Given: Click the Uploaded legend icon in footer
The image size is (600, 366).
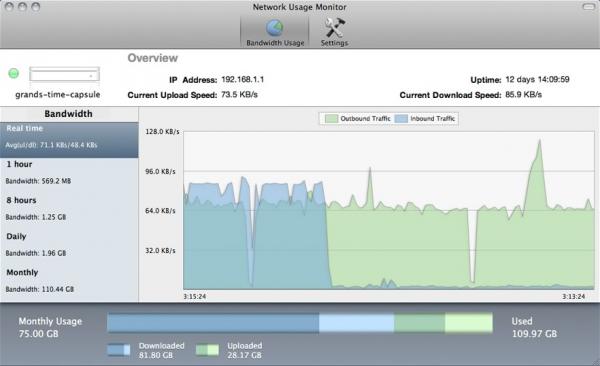Looking at the screenshot, I should [207, 350].
